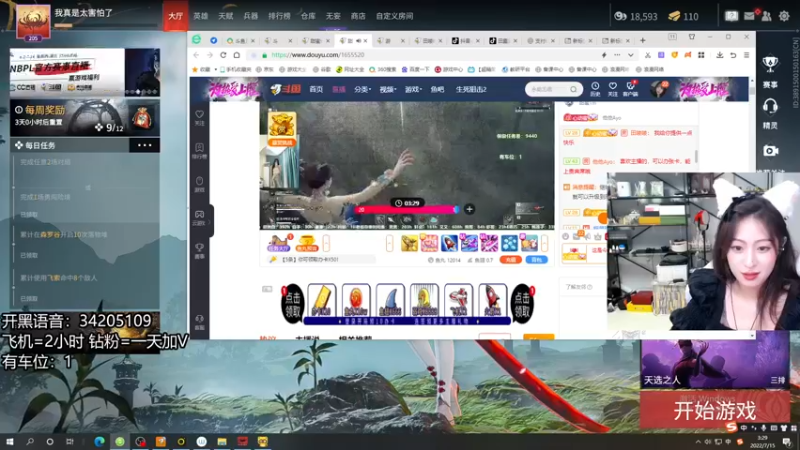Select the shark fin gift card
The width and height of the screenshot is (800, 450).
click(390, 300)
